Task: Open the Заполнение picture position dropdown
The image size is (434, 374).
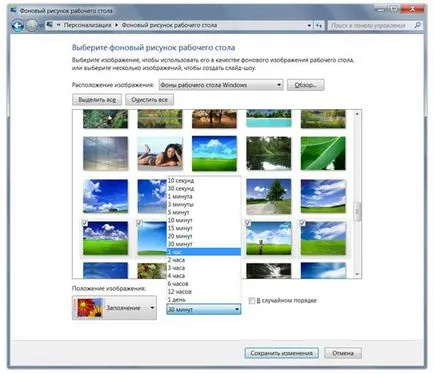Action: (114, 308)
